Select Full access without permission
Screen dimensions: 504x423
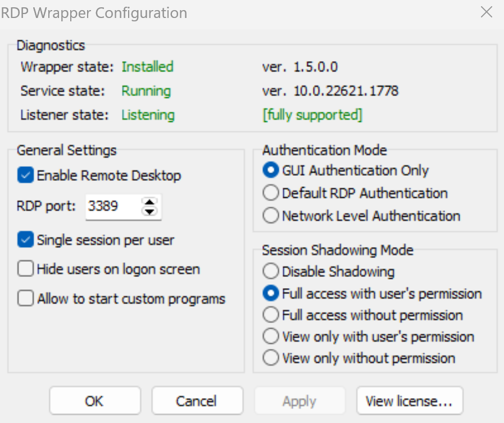click(271, 315)
